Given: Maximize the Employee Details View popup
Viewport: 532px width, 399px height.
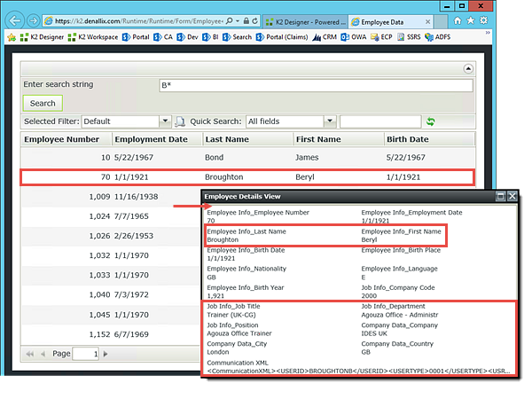Looking at the screenshot, I should click(500, 196).
